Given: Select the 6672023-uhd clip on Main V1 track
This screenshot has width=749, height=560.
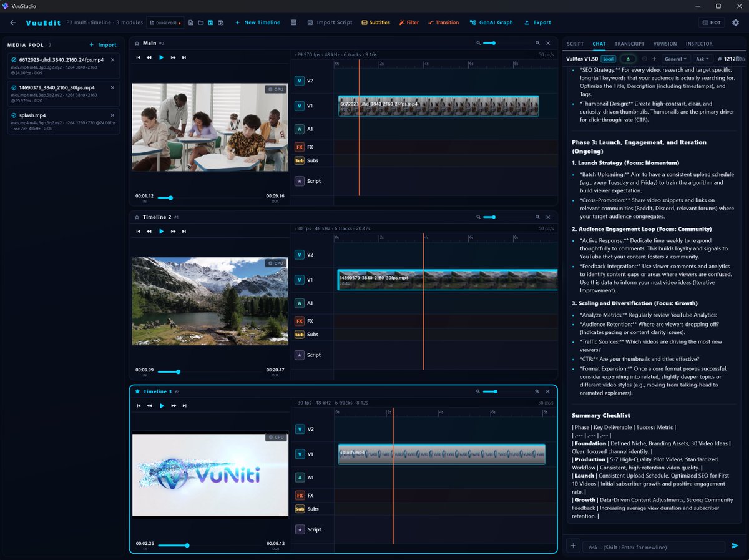Looking at the screenshot, I should click(438, 106).
